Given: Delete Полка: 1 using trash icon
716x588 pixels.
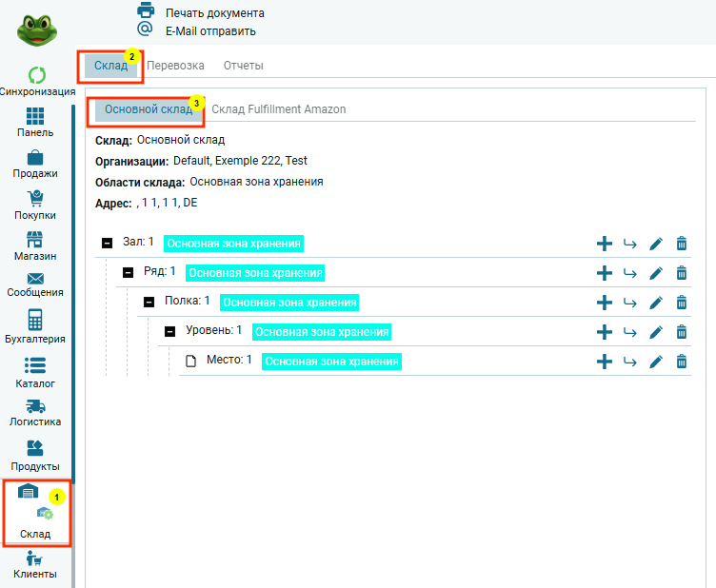Looking at the screenshot, I should [681, 303].
